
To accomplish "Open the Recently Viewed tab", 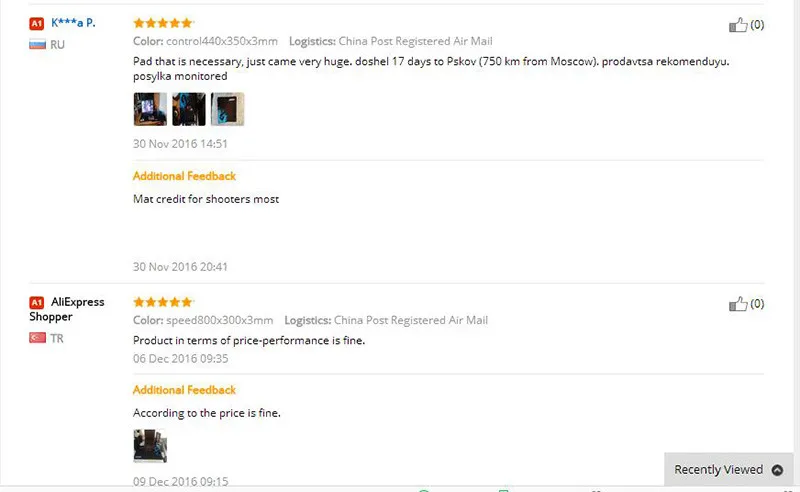I will click(x=729, y=469).
